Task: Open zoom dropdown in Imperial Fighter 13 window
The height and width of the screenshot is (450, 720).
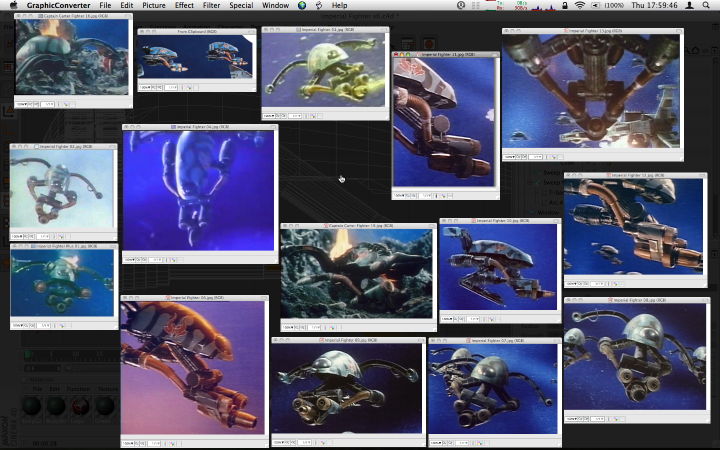Action: pyautogui.click(x=509, y=157)
